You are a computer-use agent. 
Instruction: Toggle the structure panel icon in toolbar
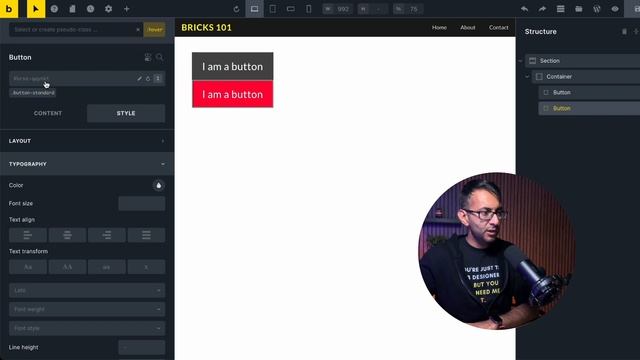pyautogui.click(x=560, y=9)
